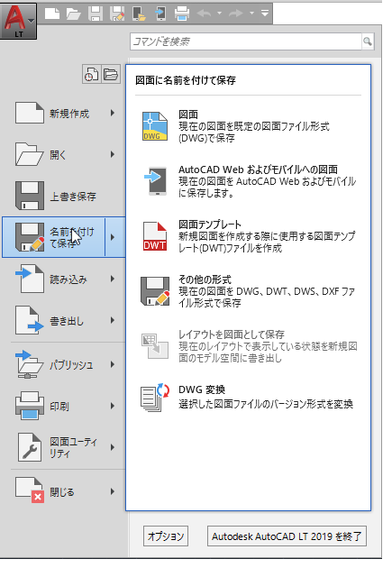392x568 pixels.
Task: Show open documents icon
Action: 111,74
